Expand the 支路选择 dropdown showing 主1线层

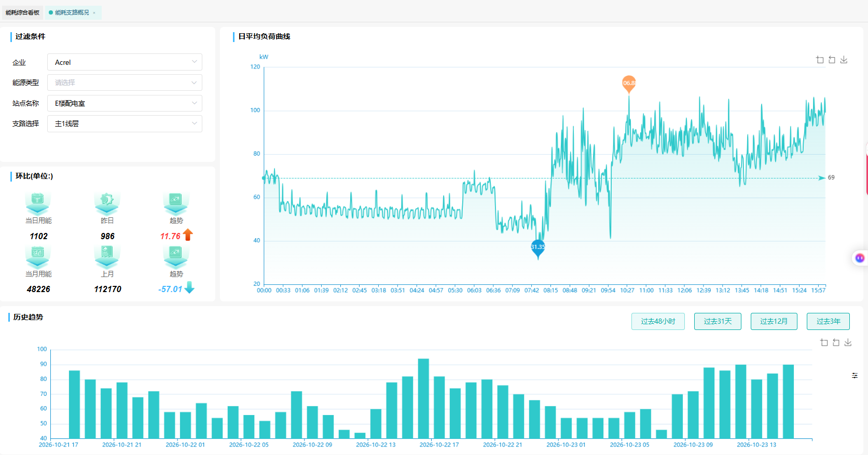point(125,123)
